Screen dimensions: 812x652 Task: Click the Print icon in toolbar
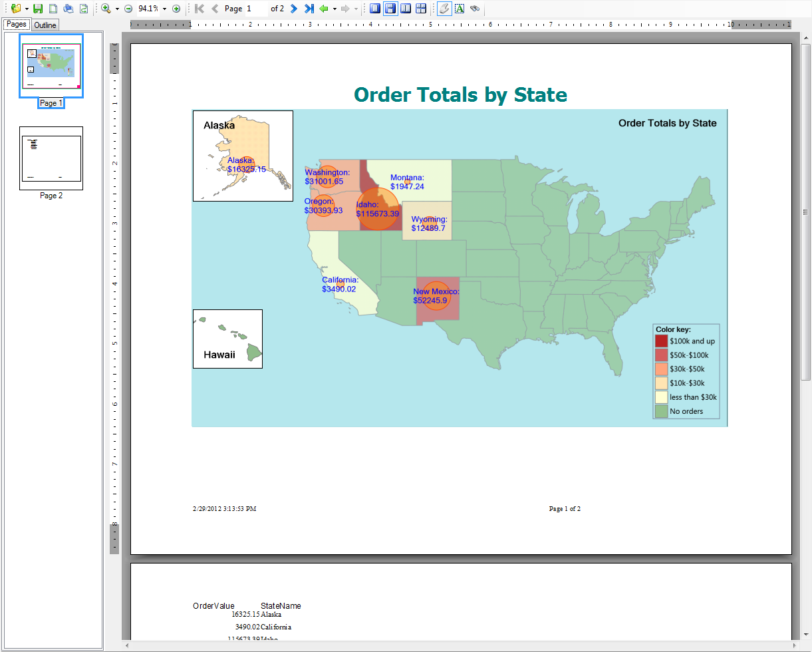pos(68,9)
